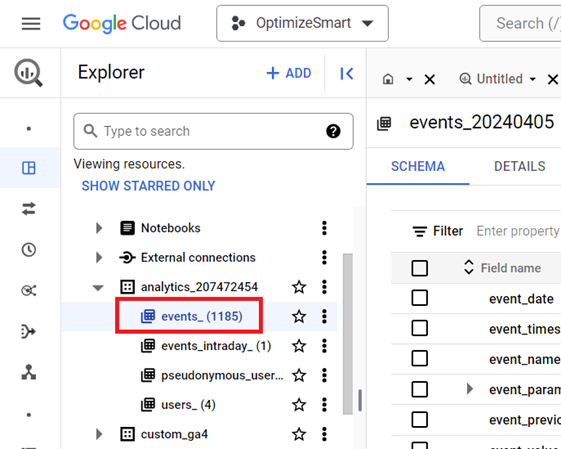Check the event_date field checkbox
Image resolution: width=561 pixels, height=449 pixels.
(420, 298)
